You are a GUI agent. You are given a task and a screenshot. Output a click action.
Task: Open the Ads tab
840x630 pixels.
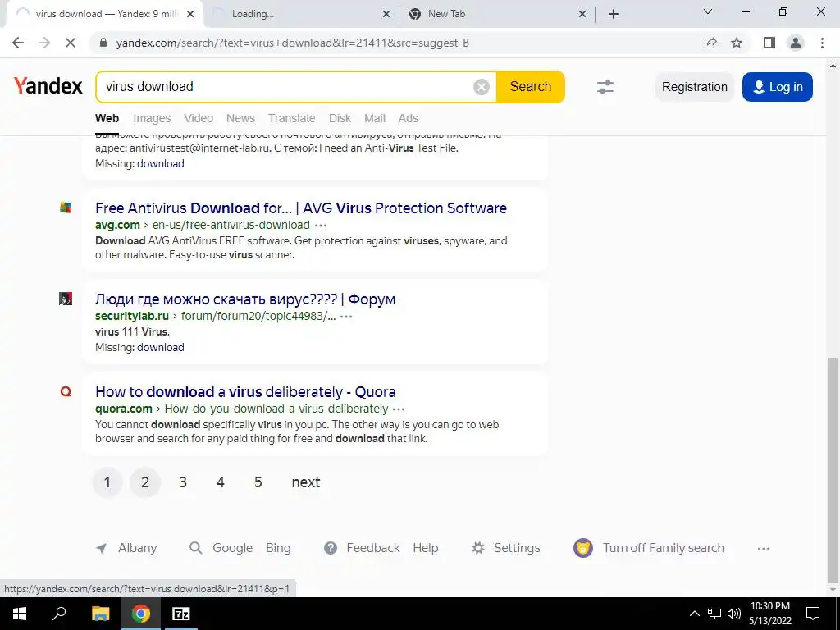[409, 118]
